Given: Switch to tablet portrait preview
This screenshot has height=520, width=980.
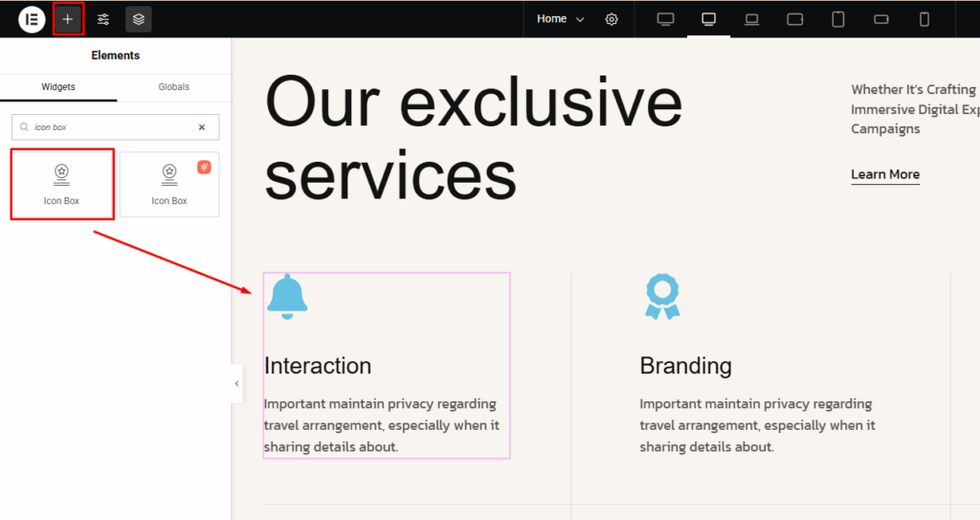Looking at the screenshot, I should pyautogui.click(x=838, y=19).
